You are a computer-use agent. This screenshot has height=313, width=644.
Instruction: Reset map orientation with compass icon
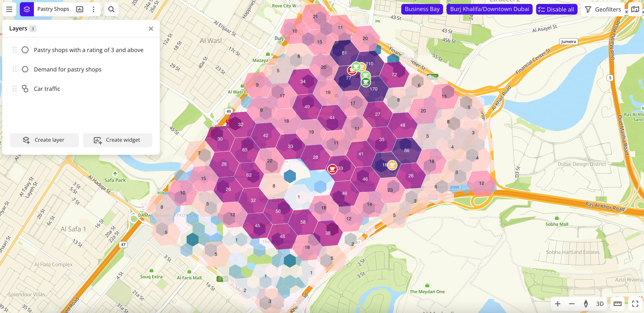point(586,304)
